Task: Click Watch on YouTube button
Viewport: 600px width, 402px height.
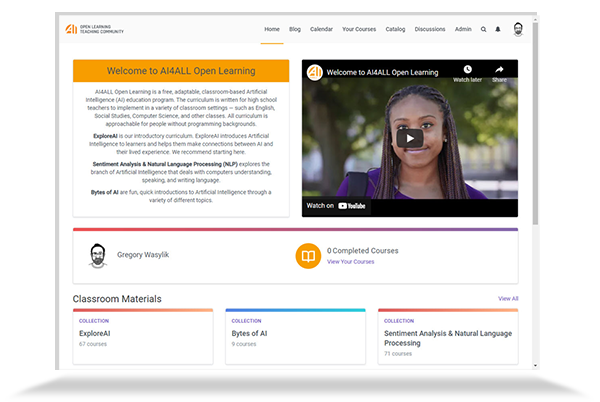Action: tap(336, 206)
